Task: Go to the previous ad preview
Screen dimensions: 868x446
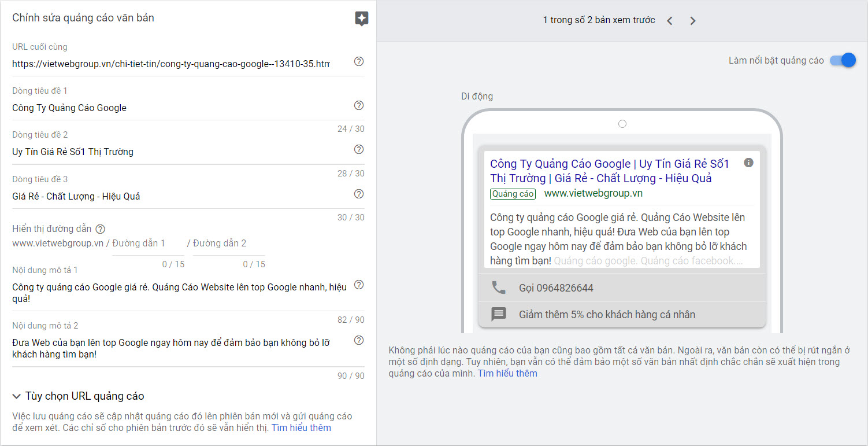Action: click(670, 21)
